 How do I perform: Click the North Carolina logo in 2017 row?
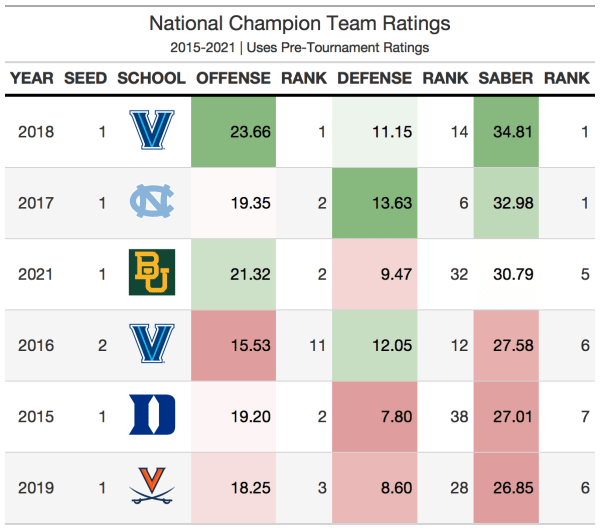point(152,202)
